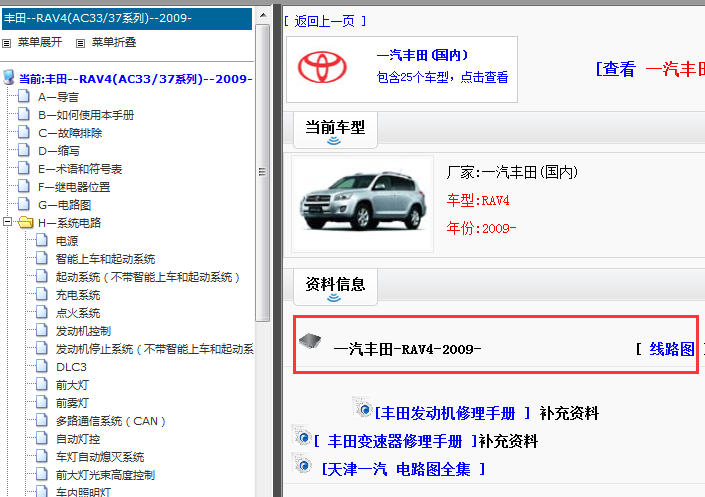The image size is (705, 497).
Task: Click the page icon next to 前雾灯
Action: click(x=42, y=402)
